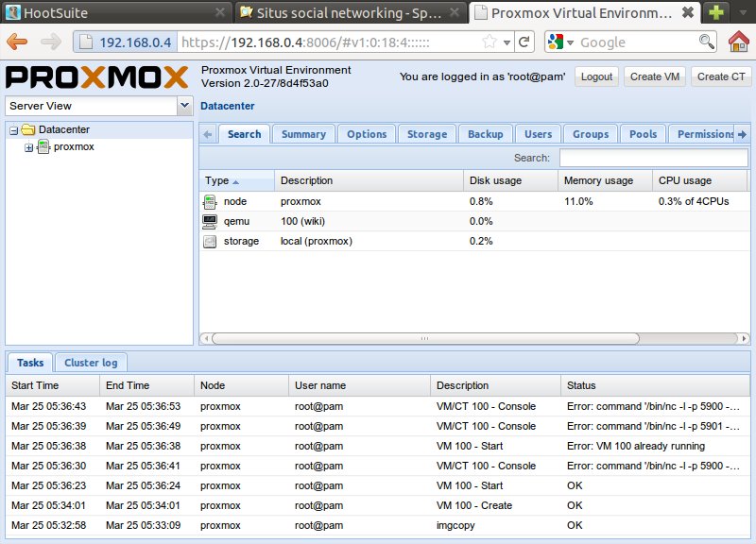Click the proxmox node server icon in tree
756x544 pixels.
43,146
